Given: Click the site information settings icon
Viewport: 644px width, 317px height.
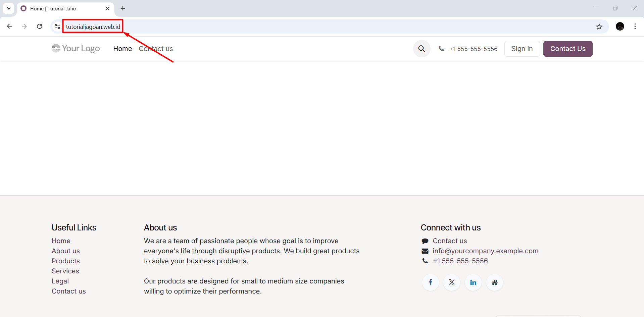Looking at the screenshot, I should point(57,26).
